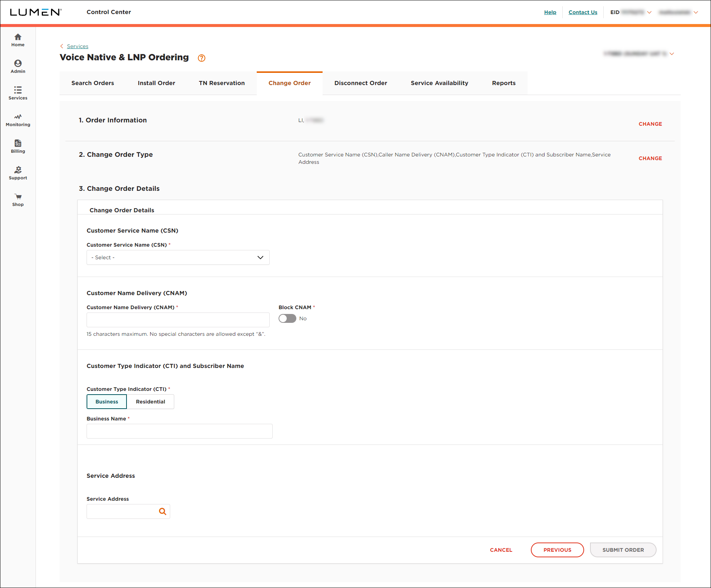The image size is (711, 588).
Task: Select the Change Order tab
Action: click(290, 83)
